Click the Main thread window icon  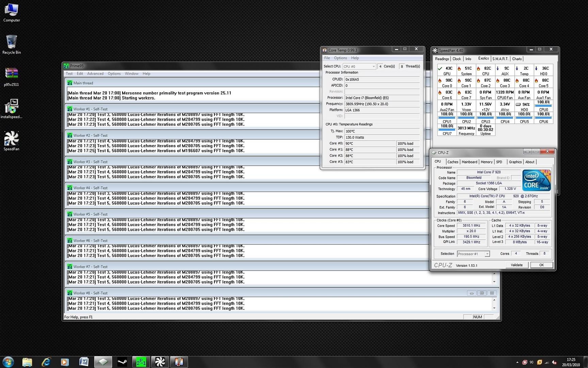pos(70,83)
